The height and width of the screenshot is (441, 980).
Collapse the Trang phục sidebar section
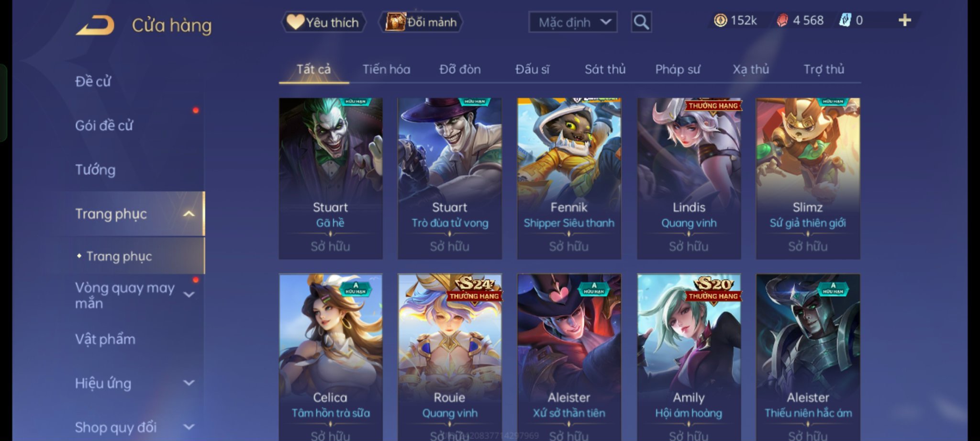(189, 214)
